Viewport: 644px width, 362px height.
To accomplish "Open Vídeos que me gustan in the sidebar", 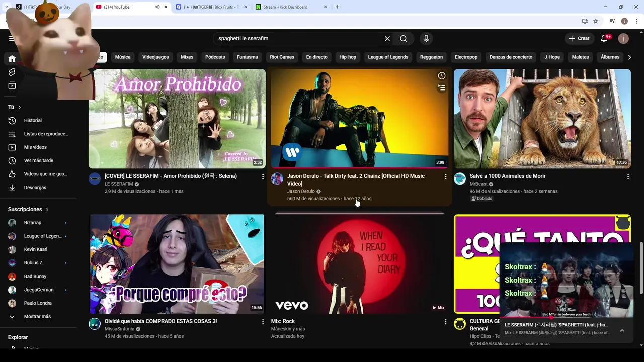I will (38, 174).
